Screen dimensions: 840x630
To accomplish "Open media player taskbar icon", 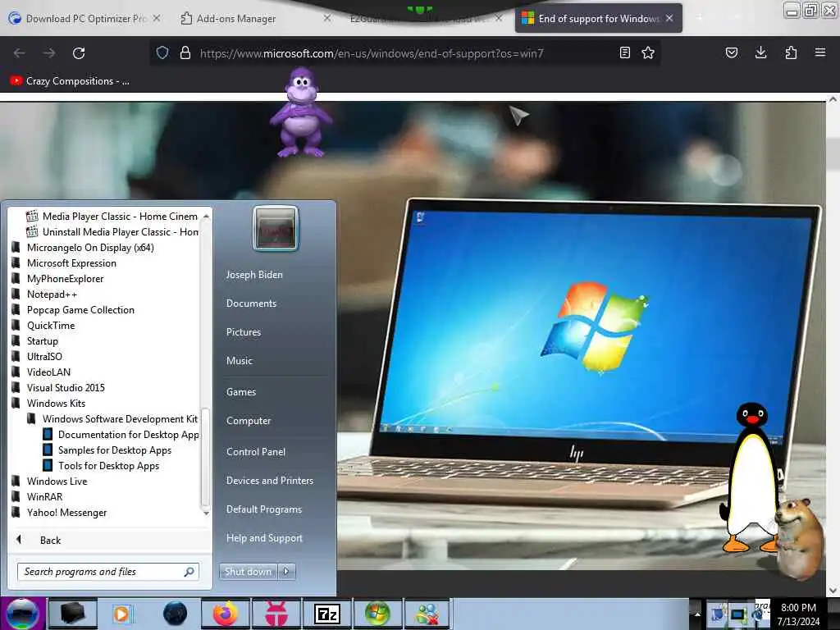I will [122, 614].
